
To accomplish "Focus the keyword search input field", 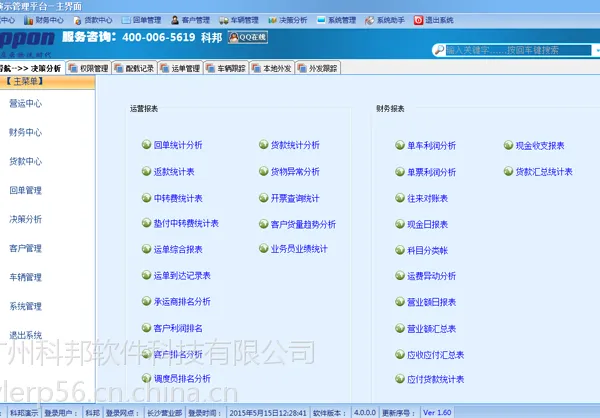I will [x=518, y=50].
